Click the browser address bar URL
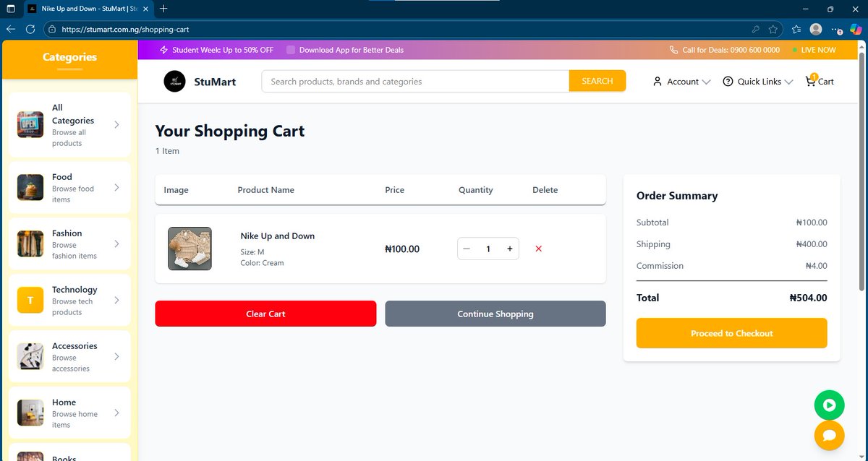This screenshot has width=868, height=461. click(126, 30)
